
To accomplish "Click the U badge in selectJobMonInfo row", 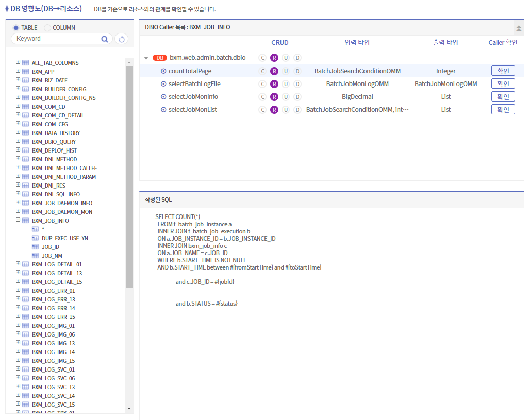I will [x=286, y=97].
